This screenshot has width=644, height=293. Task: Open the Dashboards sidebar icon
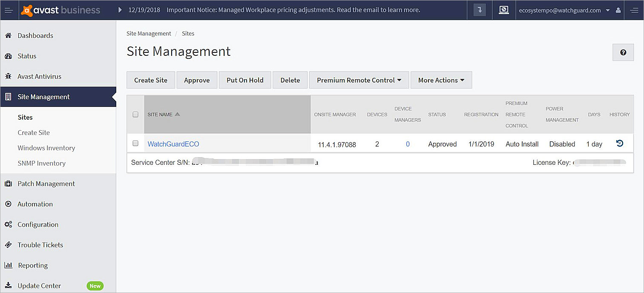pos(35,35)
